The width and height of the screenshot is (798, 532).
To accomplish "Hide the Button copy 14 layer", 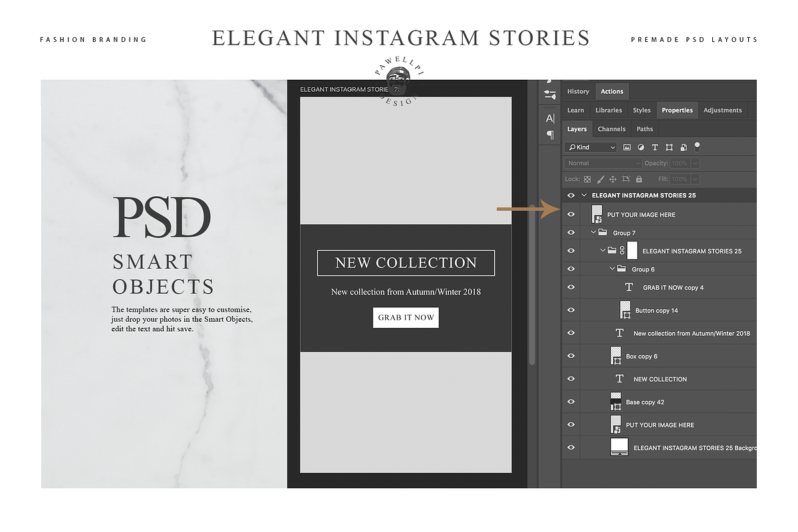I will [x=571, y=310].
